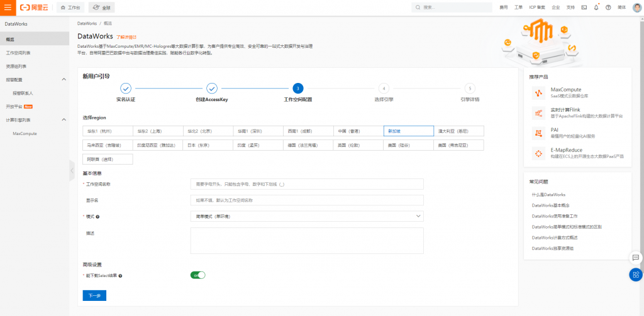Viewport: 644px width, 316px height.
Task: Open the notifications bell
Action: coord(596,8)
